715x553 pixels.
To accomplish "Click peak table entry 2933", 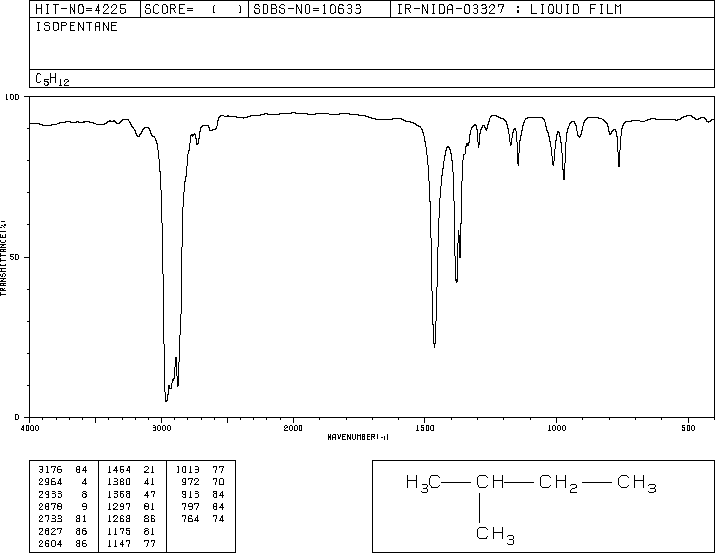I will tap(50, 494).
